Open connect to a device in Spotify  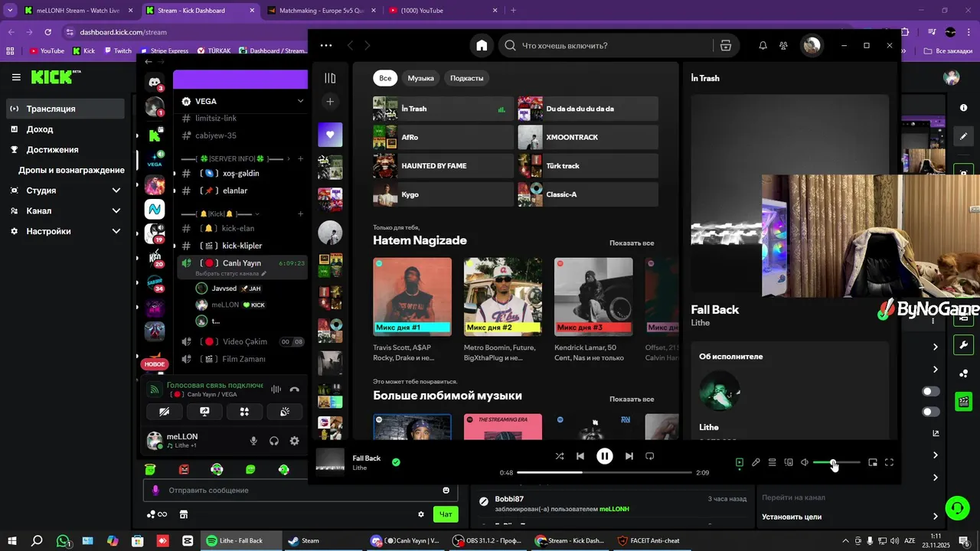click(789, 462)
